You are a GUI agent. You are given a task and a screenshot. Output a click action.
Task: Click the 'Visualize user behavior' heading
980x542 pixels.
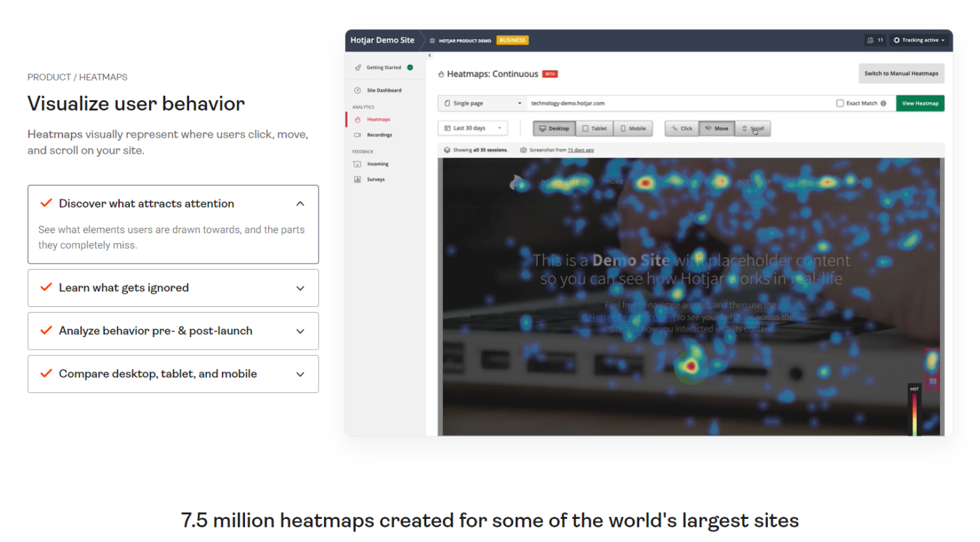tap(136, 104)
